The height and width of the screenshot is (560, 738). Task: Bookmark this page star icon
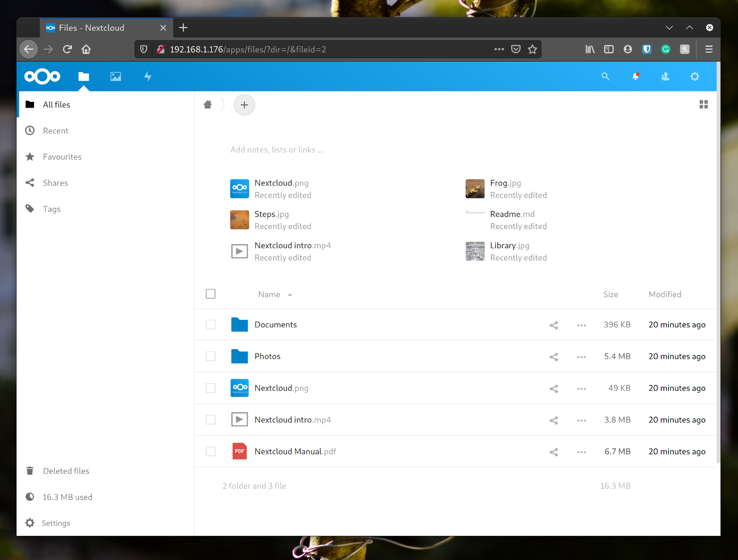(532, 49)
